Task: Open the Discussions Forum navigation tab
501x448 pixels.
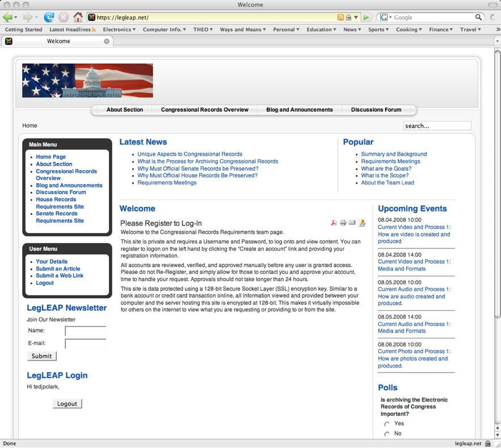Action: (x=376, y=110)
